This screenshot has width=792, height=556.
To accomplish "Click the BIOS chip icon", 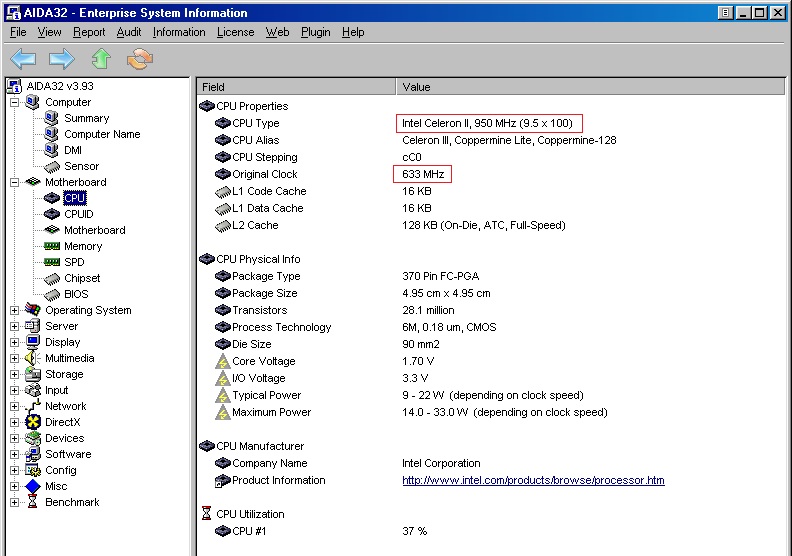I will coord(52,294).
